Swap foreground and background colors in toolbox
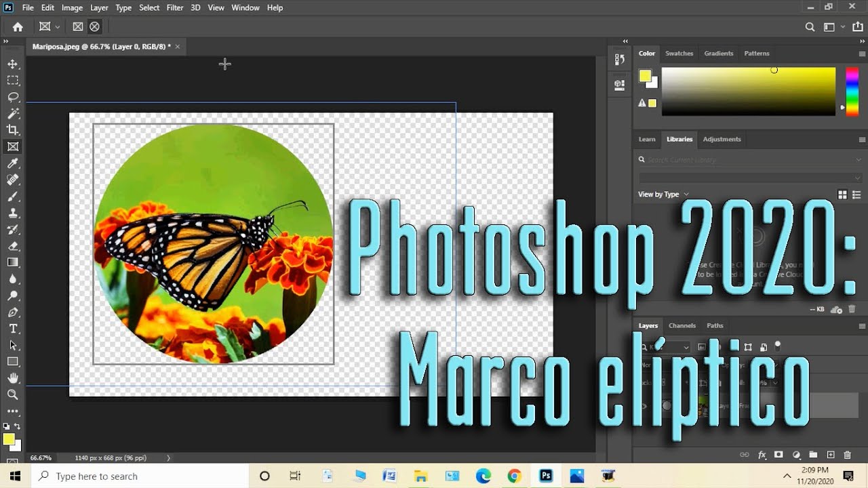Image resolution: width=868 pixels, height=488 pixels. (18, 426)
